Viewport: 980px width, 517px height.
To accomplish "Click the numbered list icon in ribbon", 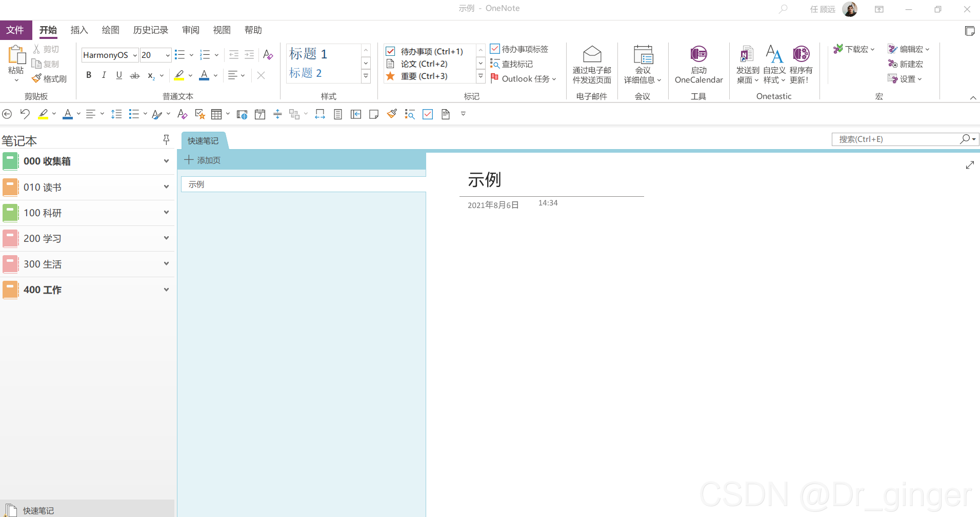I will point(205,55).
